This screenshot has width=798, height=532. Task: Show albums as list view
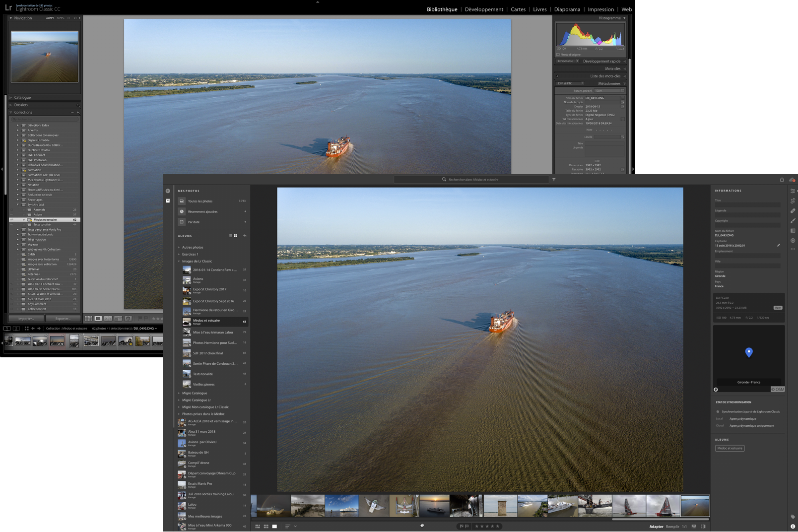click(x=230, y=236)
